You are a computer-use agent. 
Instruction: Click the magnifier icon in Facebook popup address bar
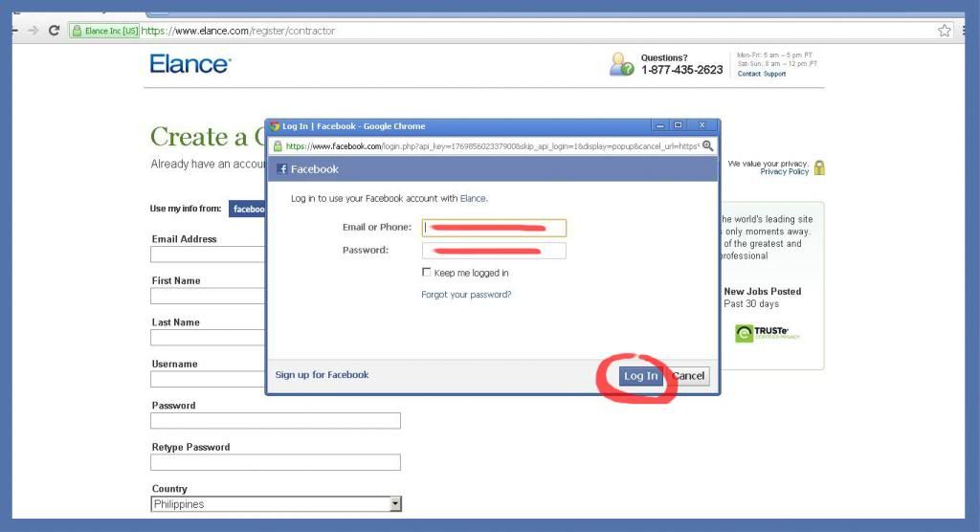click(707, 145)
